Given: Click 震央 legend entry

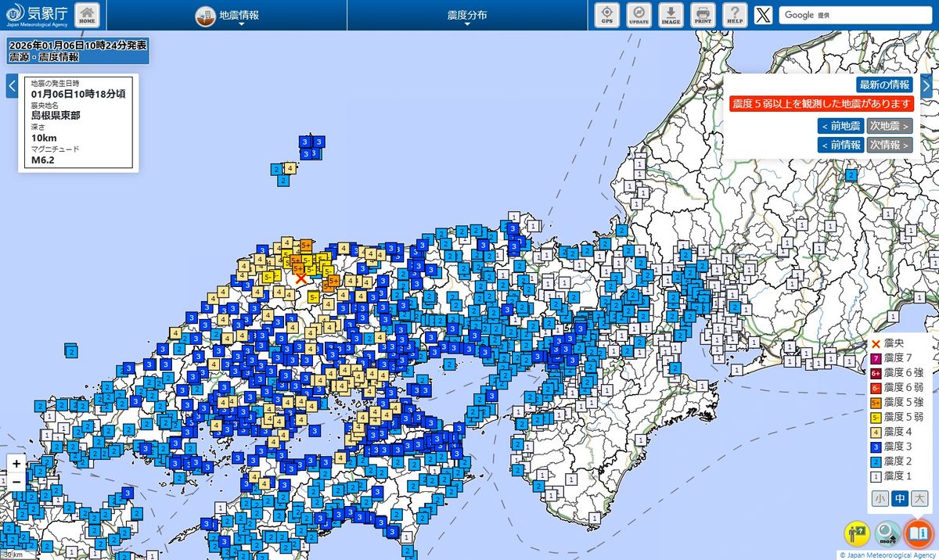Looking at the screenshot, I should coord(888,344).
